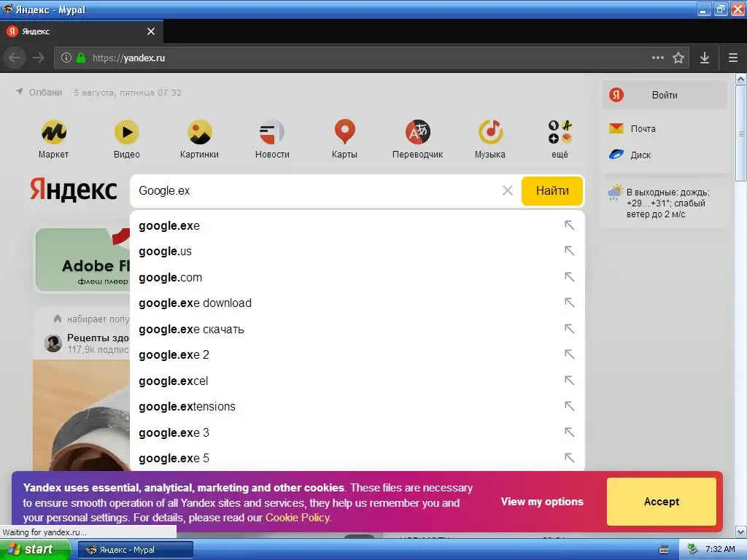Fill query using arrow beside google.exe 2

pyautogui.click(x=569, y=354)
